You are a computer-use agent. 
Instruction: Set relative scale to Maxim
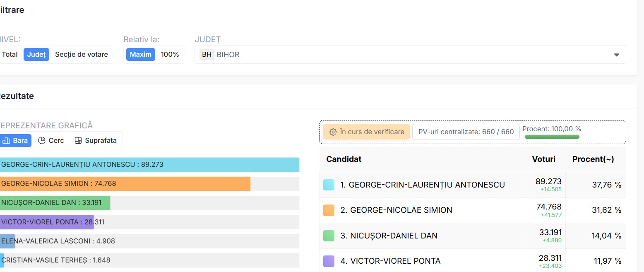pyautogui.click(x=140, y=55)
